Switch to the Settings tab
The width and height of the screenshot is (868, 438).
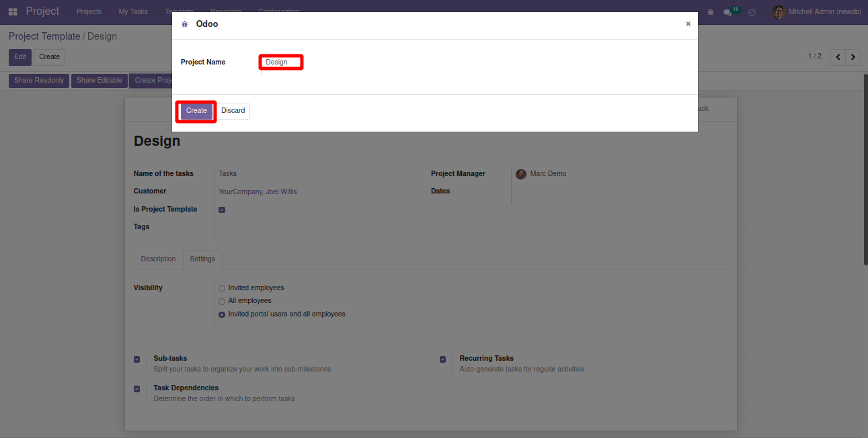click(202, 259)
